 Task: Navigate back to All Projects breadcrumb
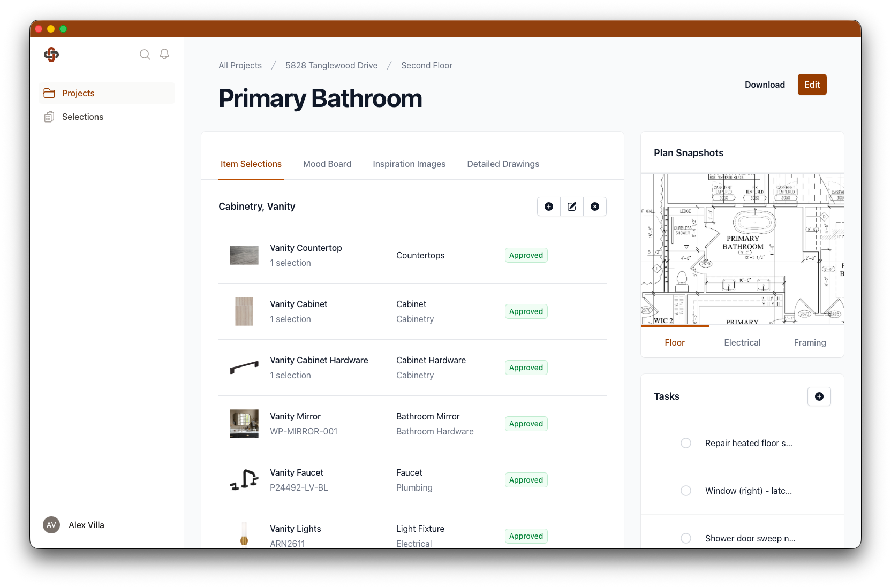pos(239,65)
